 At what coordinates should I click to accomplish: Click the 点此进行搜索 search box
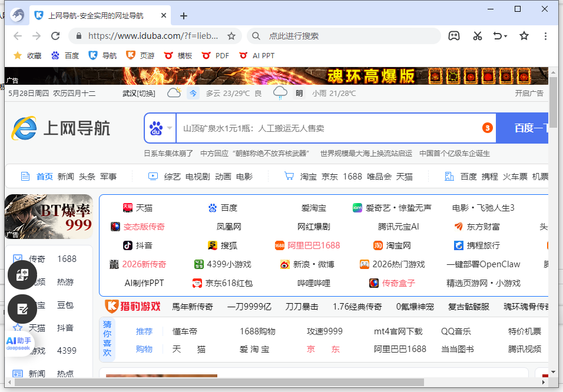click(344, 36)
